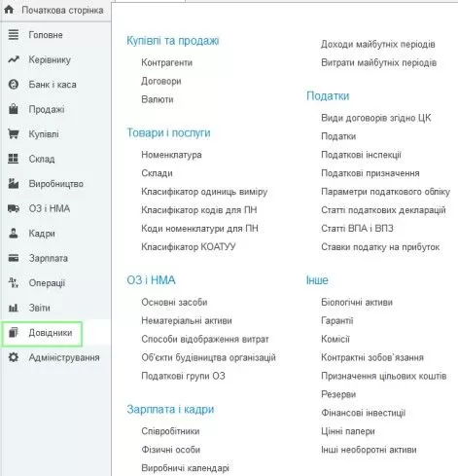This screenshot has height=476, width=458.
Task: Open the Номенклатура link
Action: coord(171,155)
